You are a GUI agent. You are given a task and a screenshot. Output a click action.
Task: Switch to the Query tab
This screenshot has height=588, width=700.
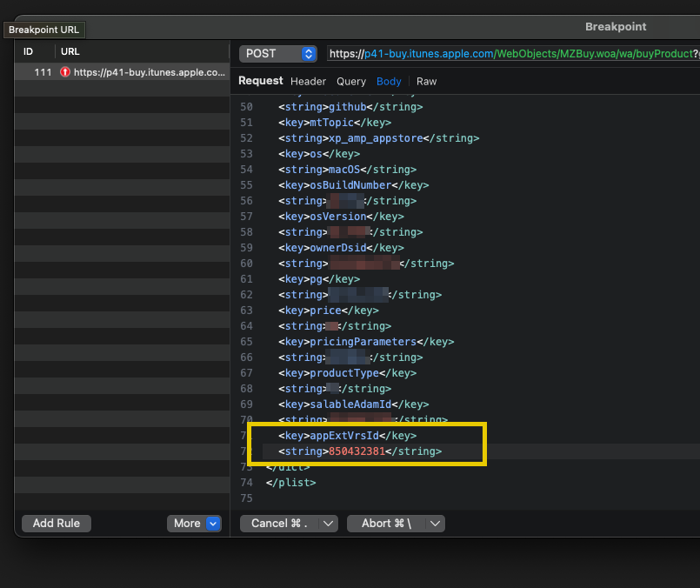pyautogui.click(x=351, y=81)
